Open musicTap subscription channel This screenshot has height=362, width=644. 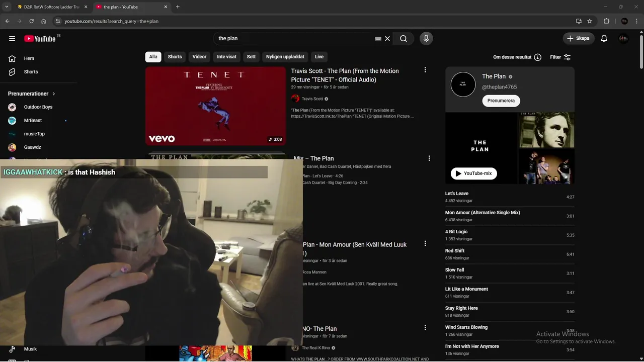(34, 134)
